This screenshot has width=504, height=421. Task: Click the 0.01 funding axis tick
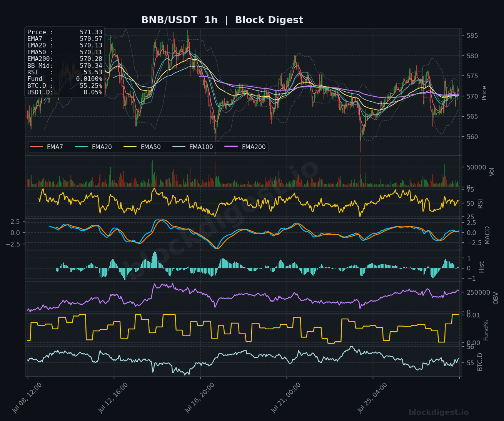tap(473, 315)
